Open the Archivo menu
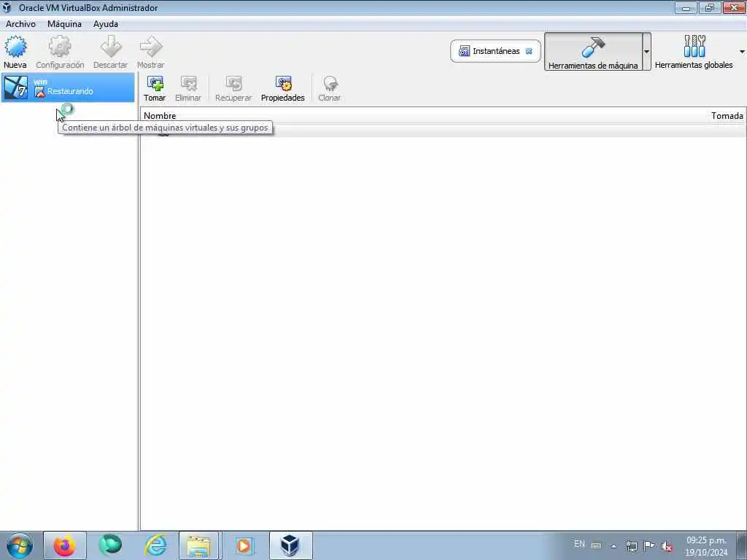This screenshot has height=560, width=747. coord(20,24)
